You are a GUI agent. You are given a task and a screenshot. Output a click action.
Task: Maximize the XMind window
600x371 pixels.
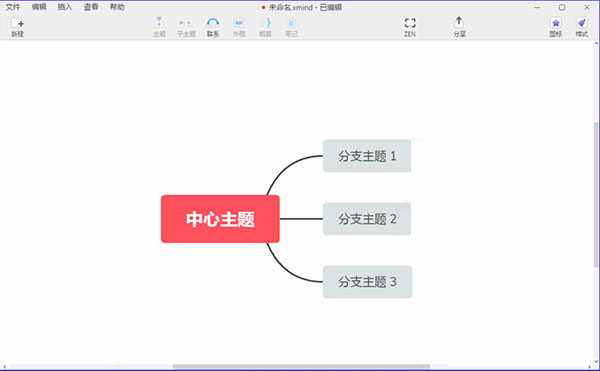562,7
